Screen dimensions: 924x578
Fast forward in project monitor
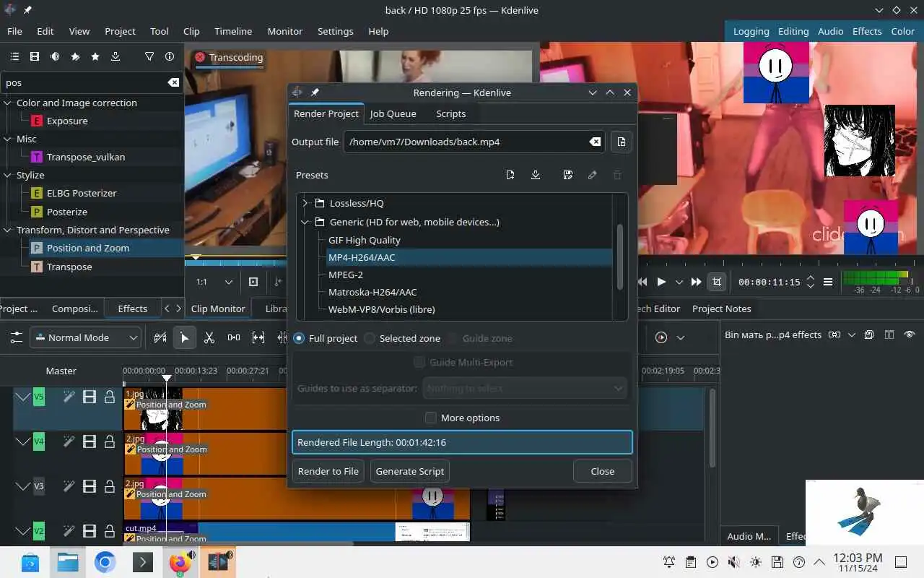[x=696, y=282]
